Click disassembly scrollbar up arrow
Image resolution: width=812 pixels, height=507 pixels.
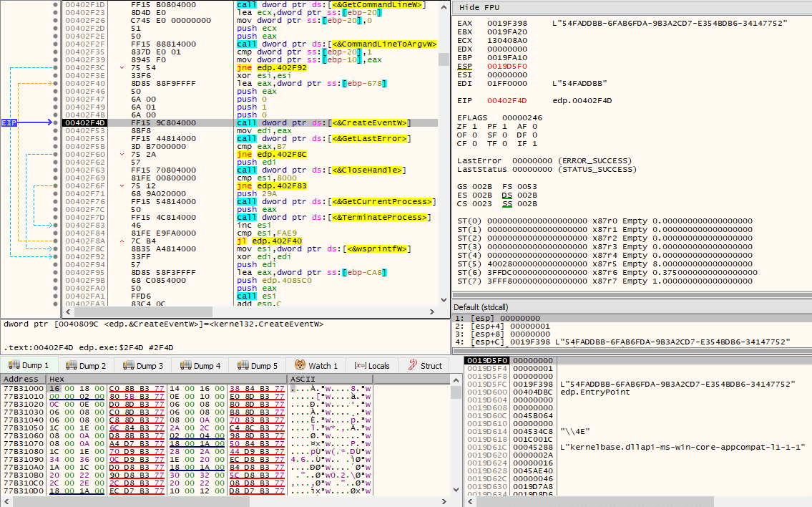point(444,6)
